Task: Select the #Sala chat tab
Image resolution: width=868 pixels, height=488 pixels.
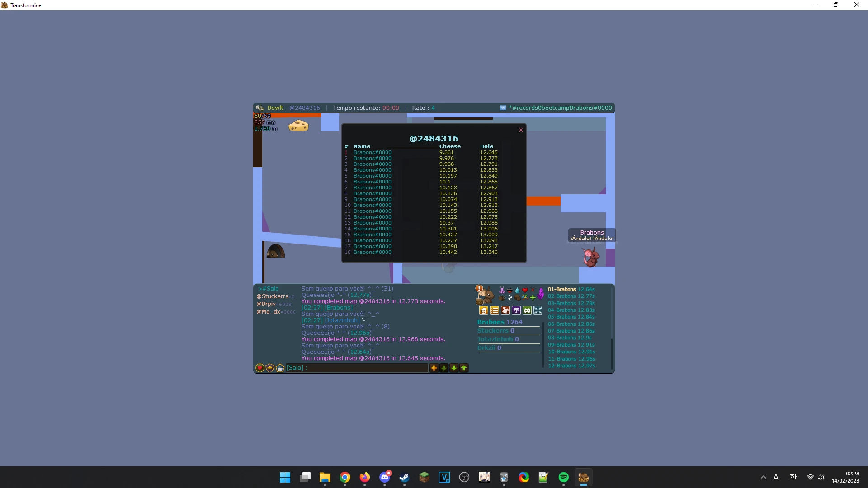Action: [269, 289]
